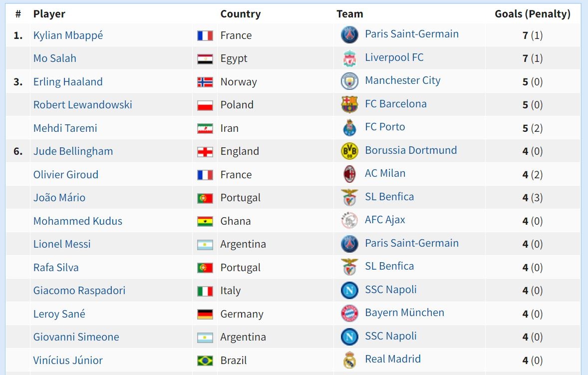The width and height of the screenshot is (588, 375).
Task: Click the Liverpool FC club crest
Action: [349, 58]
